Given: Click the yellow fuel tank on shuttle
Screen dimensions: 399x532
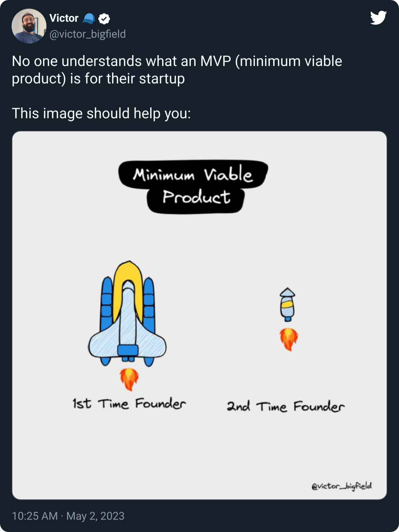Looking at the screenshot, I should (x=128, y=287).
